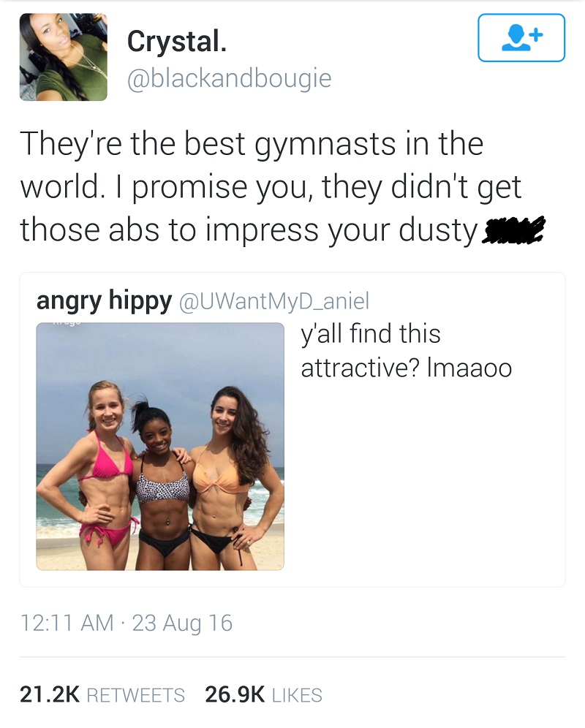Click the 12:11 AM timestamp
Image resolution: width=585 pixels, height=728 pixels.
[67, 623]
